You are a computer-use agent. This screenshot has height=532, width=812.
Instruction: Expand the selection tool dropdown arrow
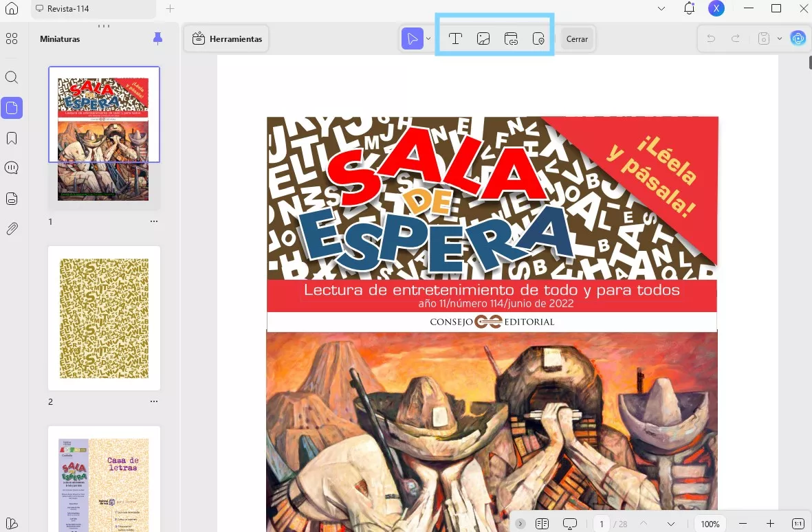click(428, 38)
